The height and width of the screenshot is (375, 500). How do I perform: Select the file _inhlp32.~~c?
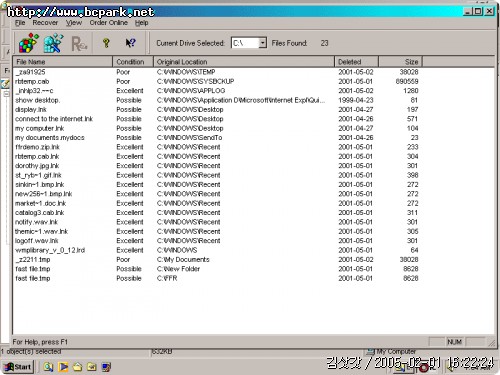(34, 91)
